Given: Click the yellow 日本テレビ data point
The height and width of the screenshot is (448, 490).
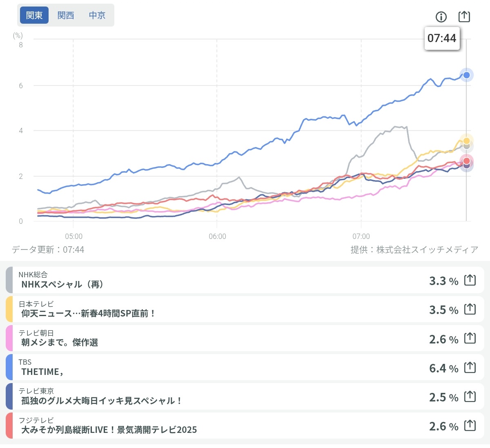Looking at the screenshot, I should pyautogui.click(x=466, y=141).
